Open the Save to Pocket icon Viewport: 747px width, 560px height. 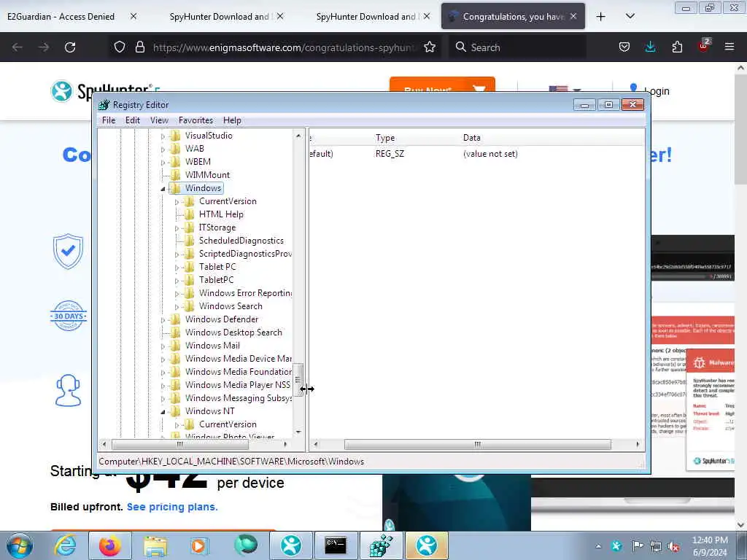[624, 47]
